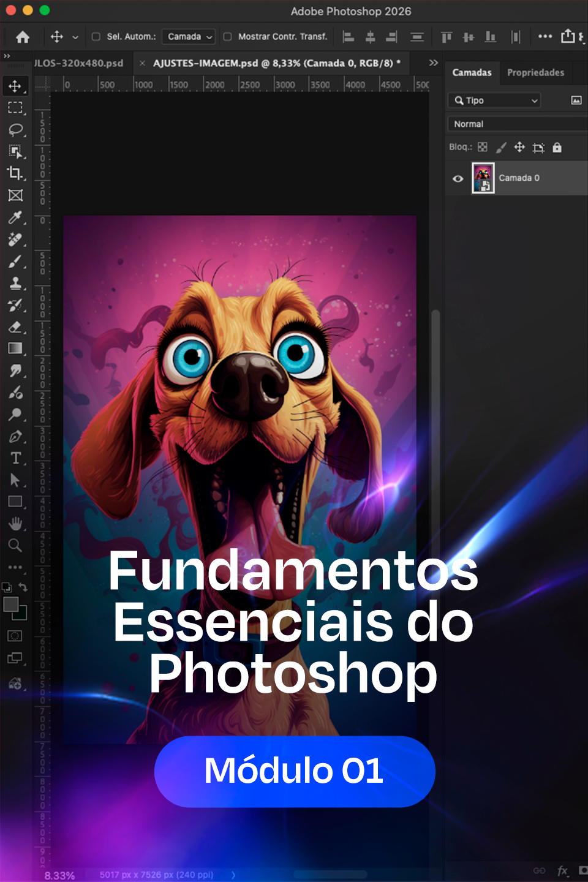588x882 pixels.
Task: Click the Home screen icon
Action: pyautogui.click(x=23, y=37)
